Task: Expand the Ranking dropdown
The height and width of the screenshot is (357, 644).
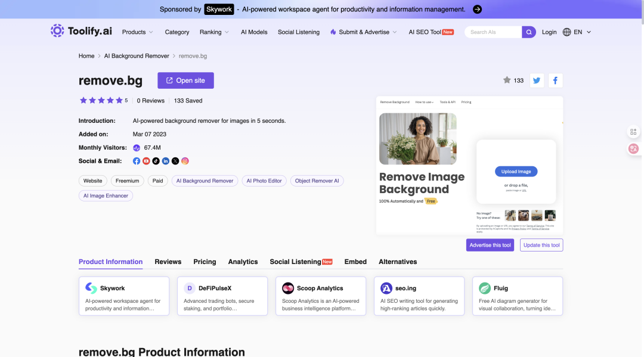Action: point(214,32)
